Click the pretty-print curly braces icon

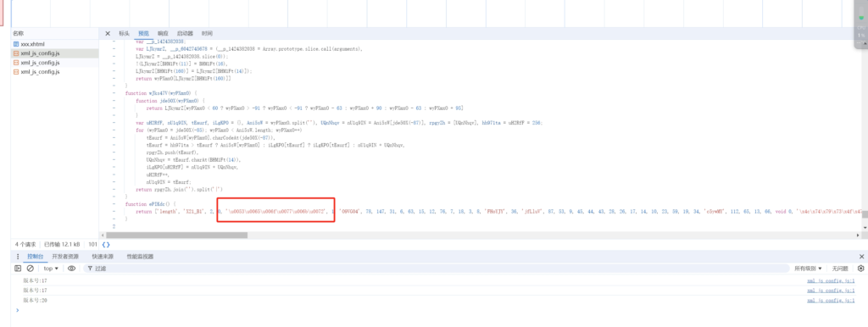[106, 244]
